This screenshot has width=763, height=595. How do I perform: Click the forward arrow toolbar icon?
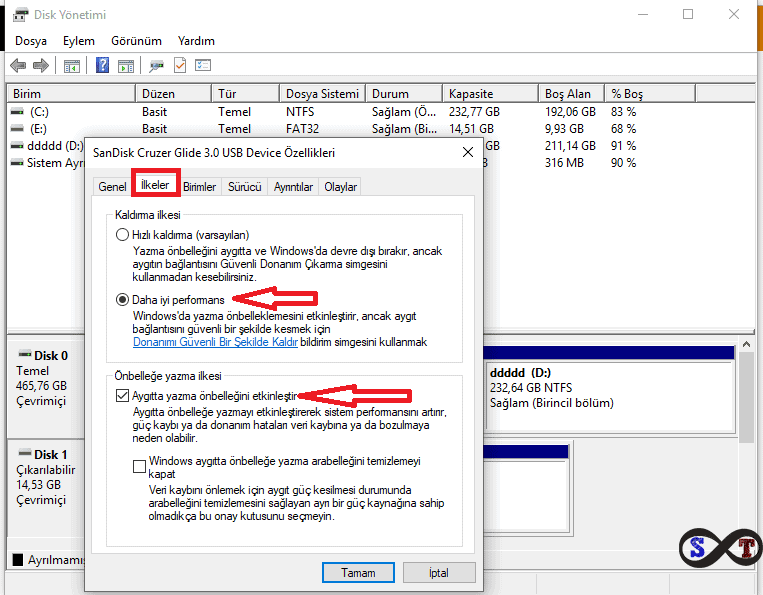[x=41, y=65]
